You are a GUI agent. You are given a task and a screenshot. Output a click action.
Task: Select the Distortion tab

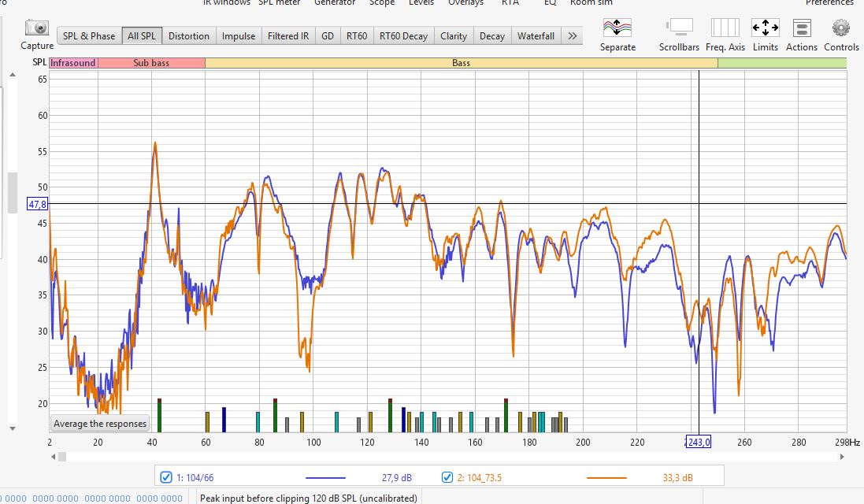click(189, 35)
